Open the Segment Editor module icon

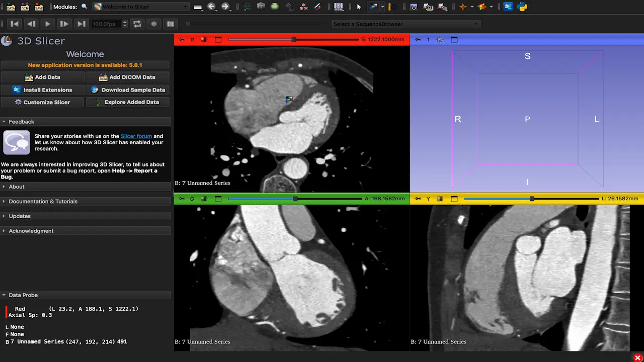317,7
